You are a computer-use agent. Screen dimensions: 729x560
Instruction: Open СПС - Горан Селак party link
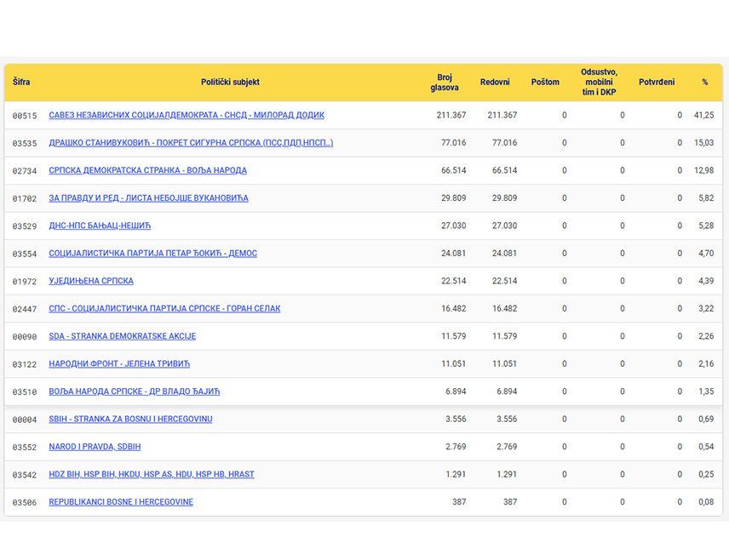(x=164, y=309)
